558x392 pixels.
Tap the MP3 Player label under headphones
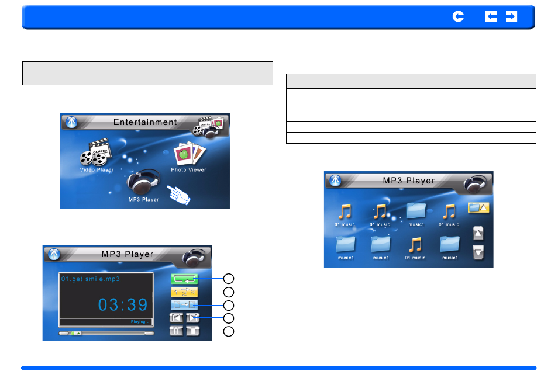coord(144,200)
